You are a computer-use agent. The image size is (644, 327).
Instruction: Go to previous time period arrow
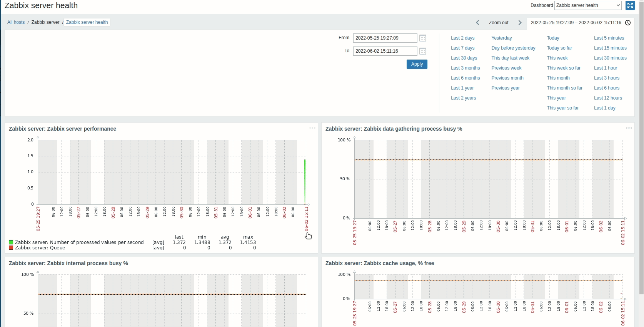pos(477,23)
